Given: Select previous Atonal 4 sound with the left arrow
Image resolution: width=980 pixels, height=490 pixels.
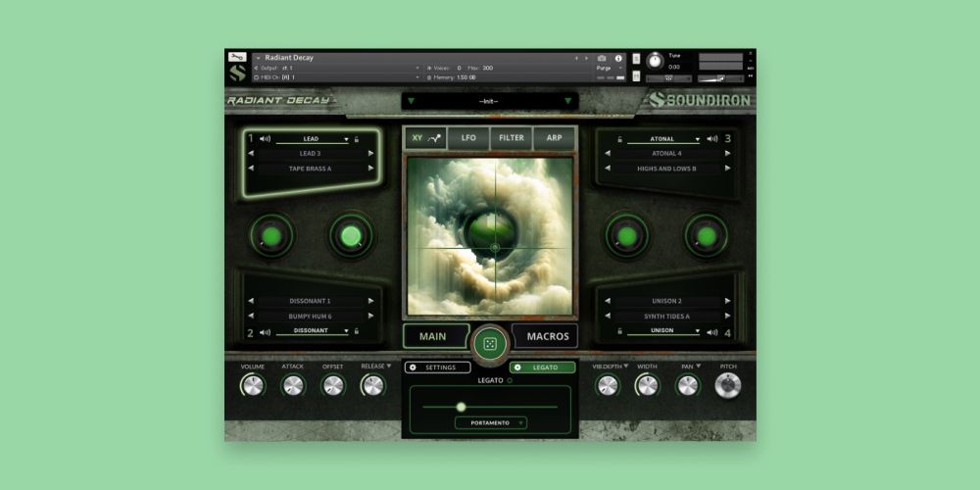Looking at the screenshot, I should [x=608, y=153].
